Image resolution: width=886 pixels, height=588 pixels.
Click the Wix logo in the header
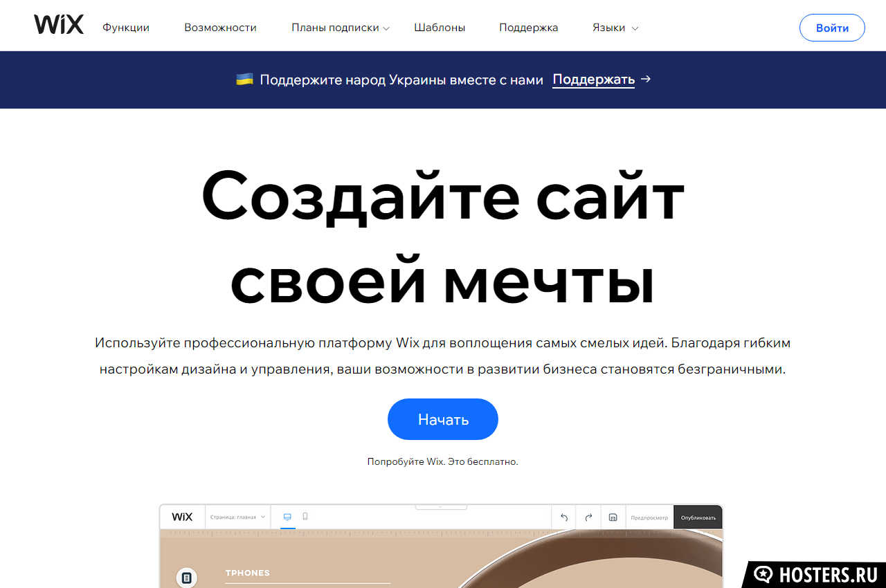(x=59, y=25)
